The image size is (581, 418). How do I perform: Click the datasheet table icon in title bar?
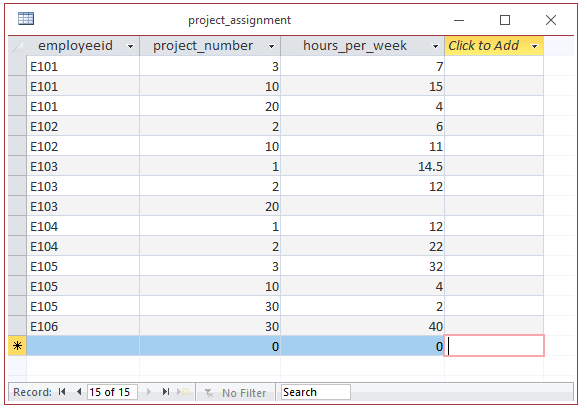(x=26, y=18)
